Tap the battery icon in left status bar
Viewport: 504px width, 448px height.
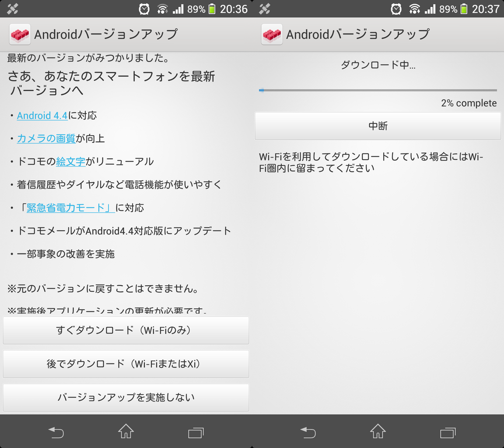coord(212,9)
